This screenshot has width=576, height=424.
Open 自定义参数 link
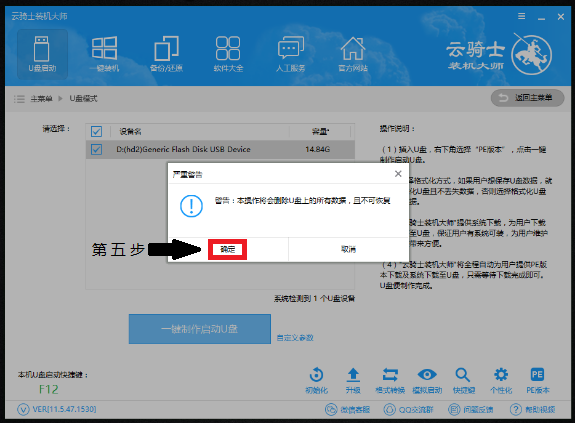[295, 338]
